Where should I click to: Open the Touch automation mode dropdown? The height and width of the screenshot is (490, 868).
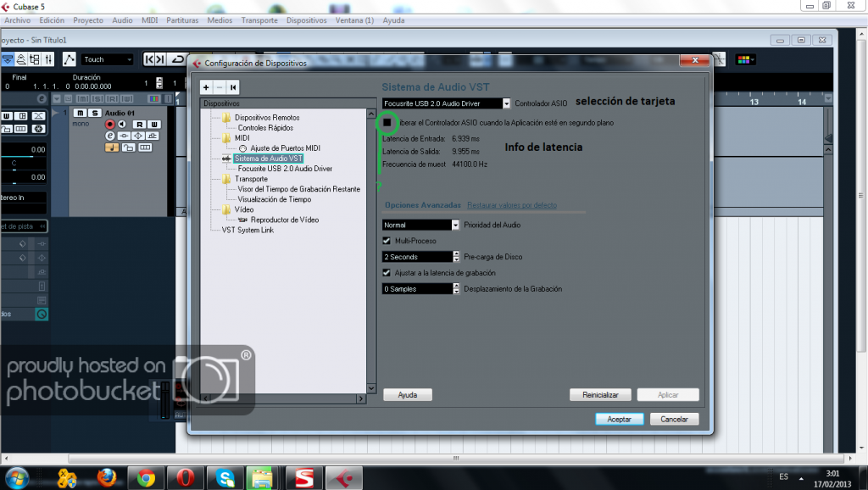(x=107, y=59)
